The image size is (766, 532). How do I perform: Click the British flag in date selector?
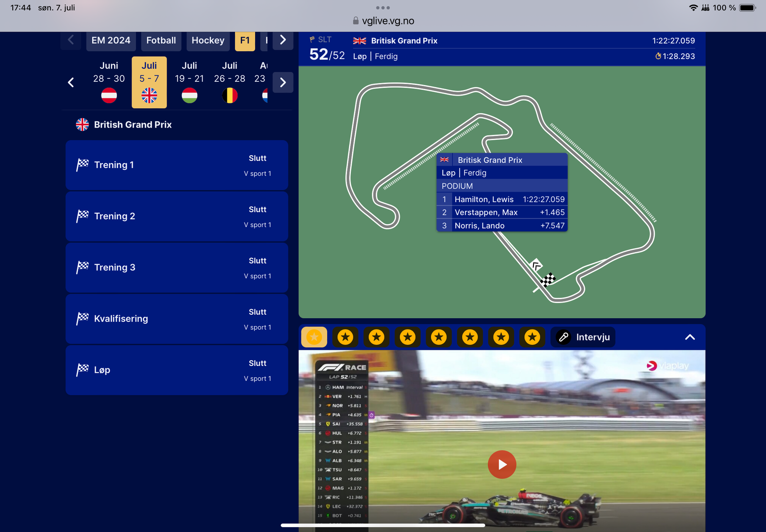(149, 95)
